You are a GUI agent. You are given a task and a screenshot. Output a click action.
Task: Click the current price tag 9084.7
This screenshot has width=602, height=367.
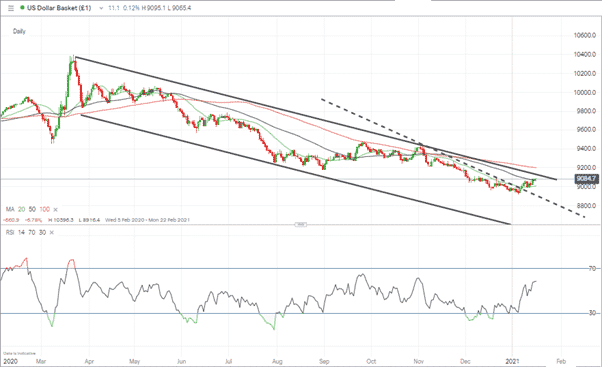(x=587, y=179)
